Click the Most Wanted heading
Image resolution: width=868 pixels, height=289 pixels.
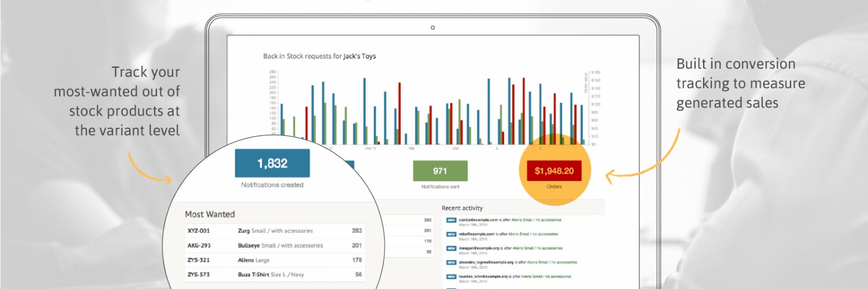click(x=209, y=214)
